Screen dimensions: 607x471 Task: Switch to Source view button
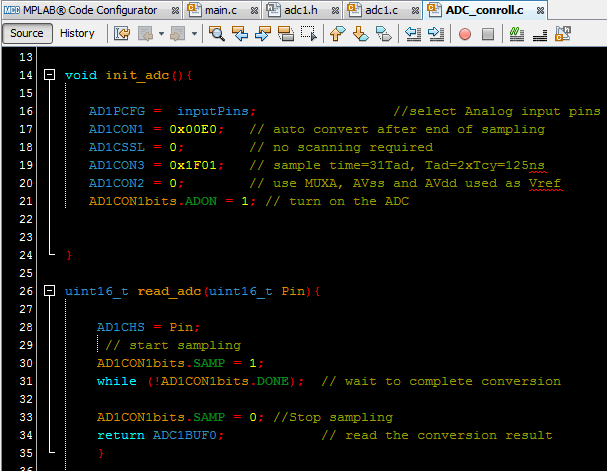(27, 33)
